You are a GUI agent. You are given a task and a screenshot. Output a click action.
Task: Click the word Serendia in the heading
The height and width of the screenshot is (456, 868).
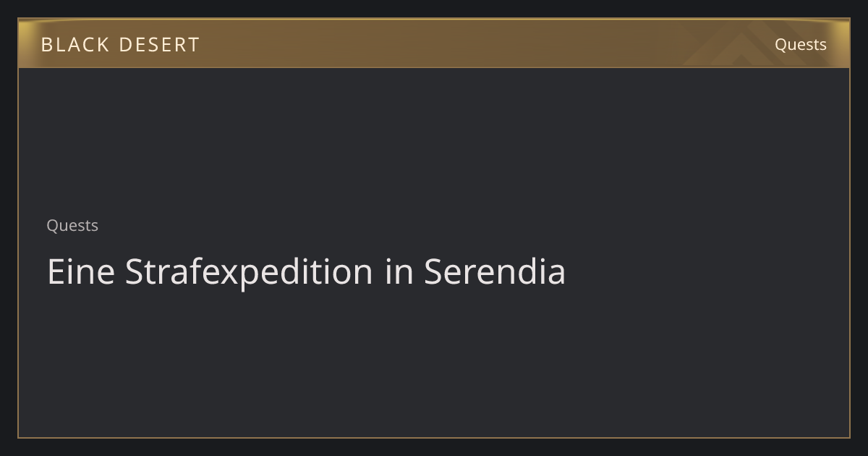[x=494, y=271]
